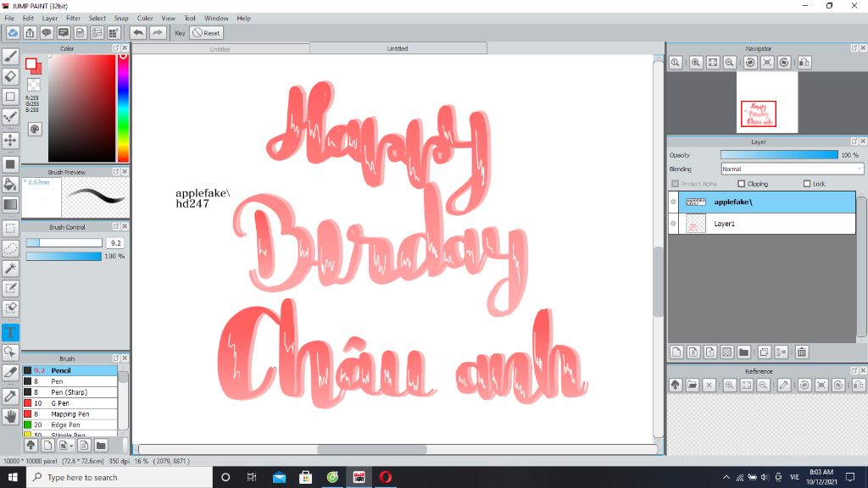Select the Gradient tool
This screenshot has width=868, height=488.
(x=10, y=204)
